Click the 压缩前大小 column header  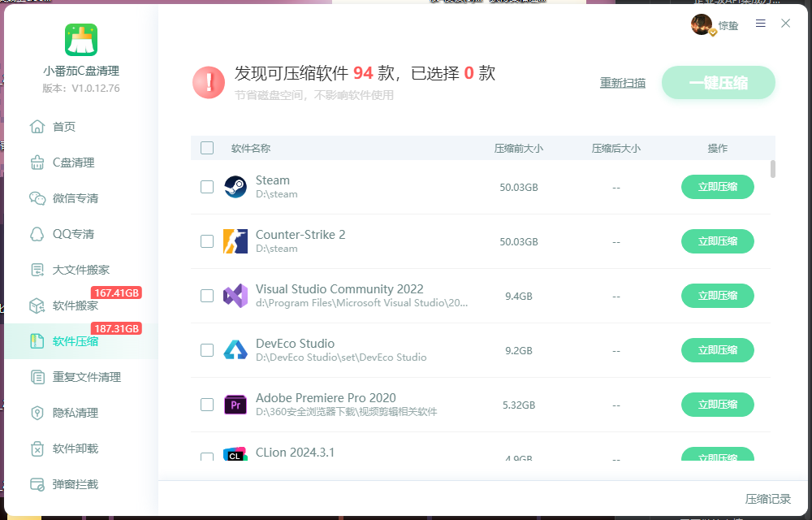pos(518,148)
